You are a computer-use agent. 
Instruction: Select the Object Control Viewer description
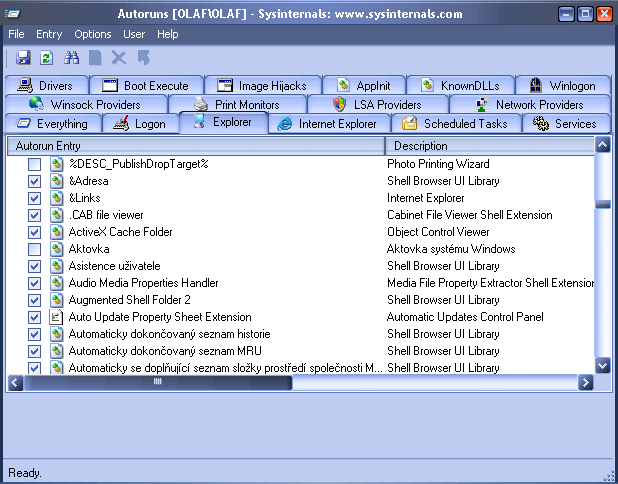point(438,232)
